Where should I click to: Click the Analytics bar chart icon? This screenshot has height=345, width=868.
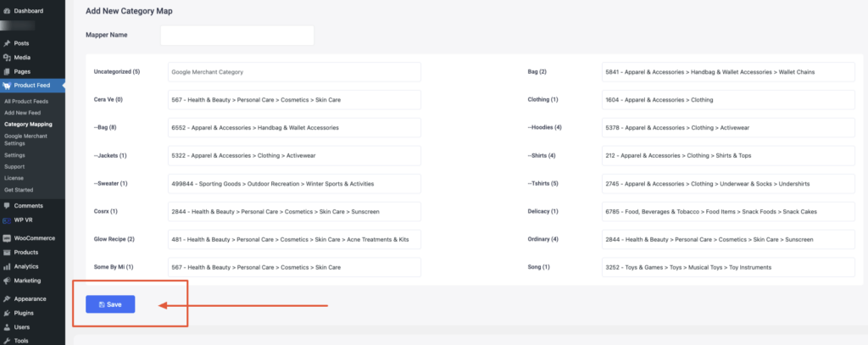[7, 266]
